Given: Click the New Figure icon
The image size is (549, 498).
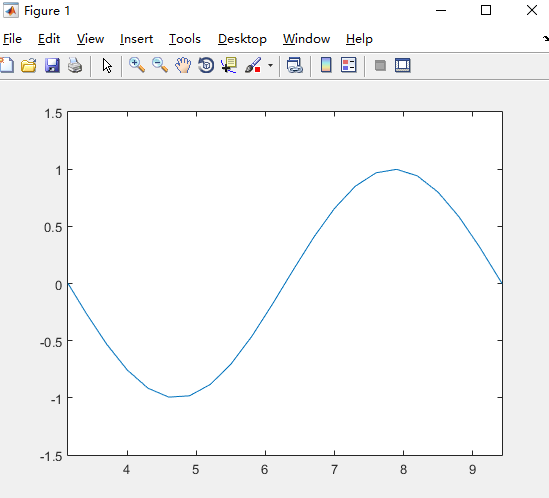Looking at the screenshot, I should pos(7,65).
